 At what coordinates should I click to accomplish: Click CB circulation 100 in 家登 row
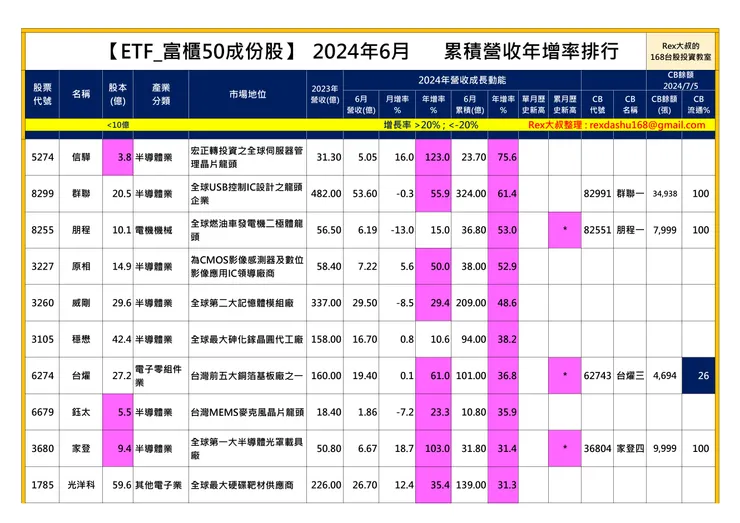click(x=698, y=448)
